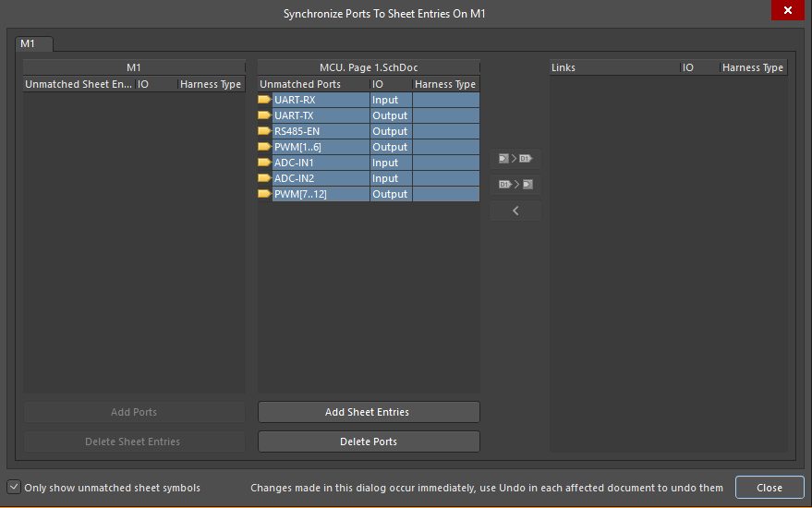Viewport: 812px width, 508px height.
Task: Sort by the Unmatched Ports column header
Action: (312, 84)
